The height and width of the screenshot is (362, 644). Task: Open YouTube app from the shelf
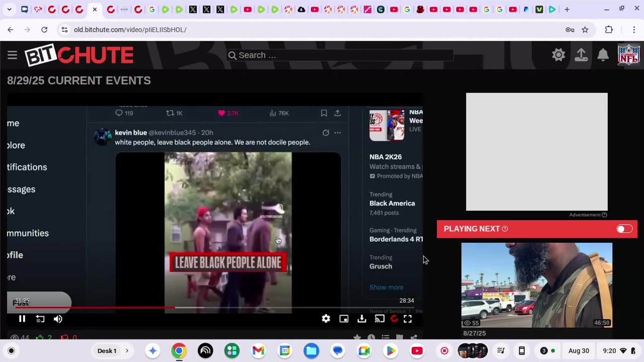coord(417,351)
